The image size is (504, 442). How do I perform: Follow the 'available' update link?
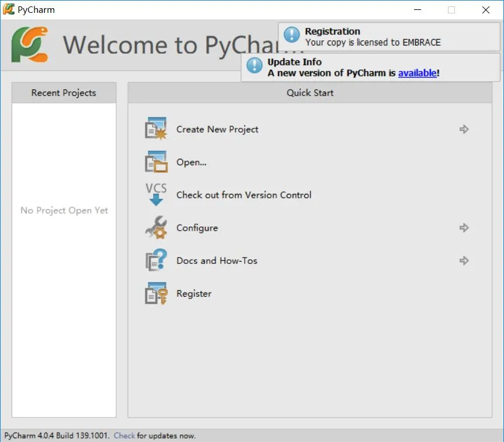click(417, 73)
